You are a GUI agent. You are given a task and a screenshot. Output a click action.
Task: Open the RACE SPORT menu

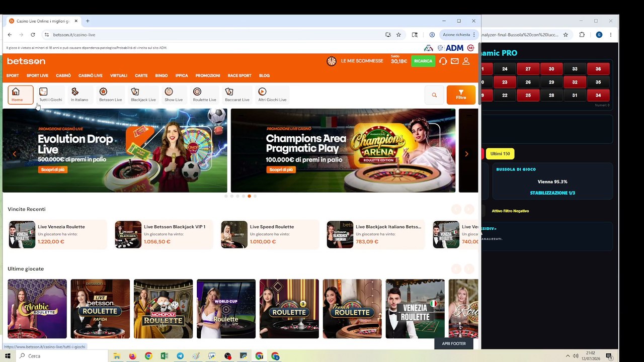[239, 75]
